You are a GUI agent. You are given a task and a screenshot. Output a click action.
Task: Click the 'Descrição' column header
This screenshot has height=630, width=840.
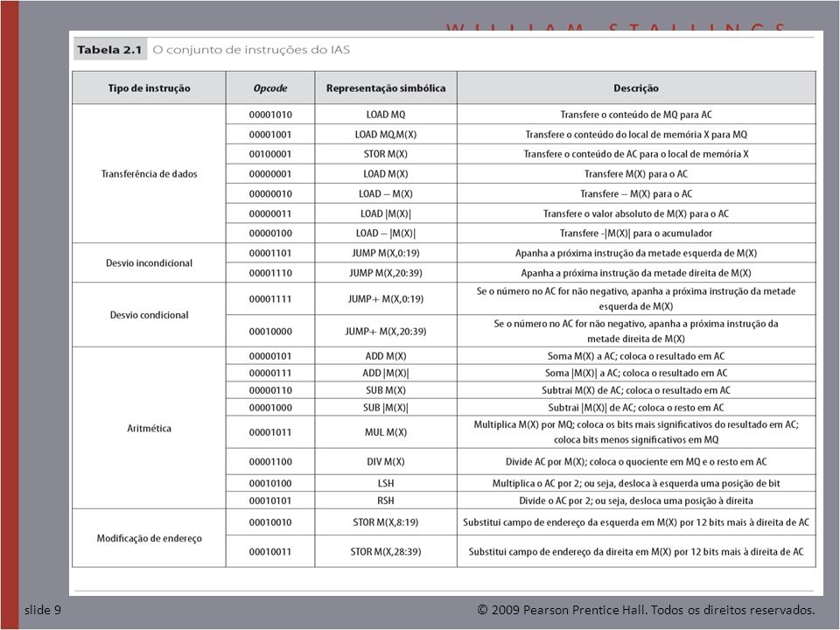coord(636,87)
